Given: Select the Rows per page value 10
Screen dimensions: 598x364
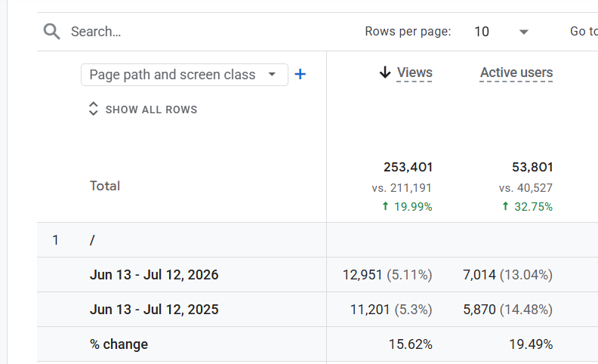Looking at the screenshot, I should (x=482, y=32).
